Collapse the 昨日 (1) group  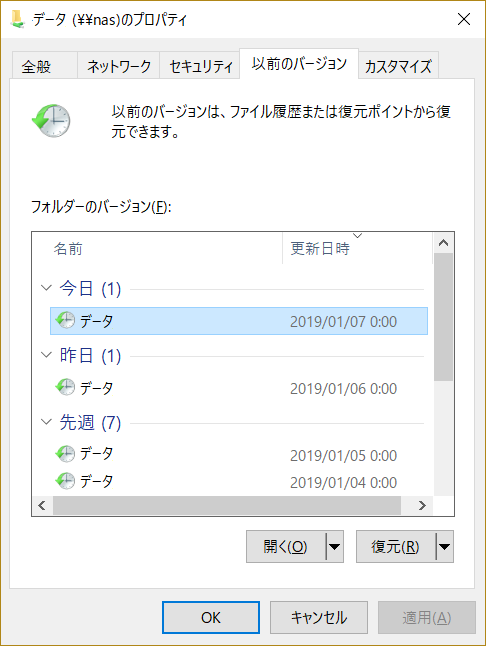(x=47, y=355)
